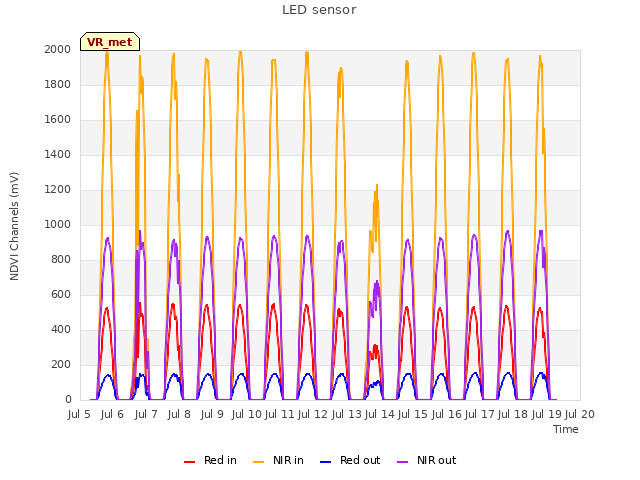
Task: Click the Jul 19 x-axis label
Action: (547, 414)
